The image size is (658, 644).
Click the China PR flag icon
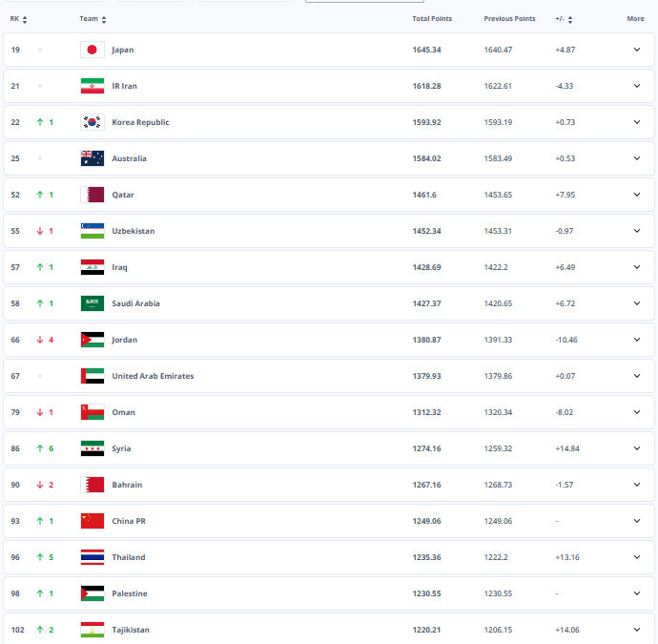(92, 521)
